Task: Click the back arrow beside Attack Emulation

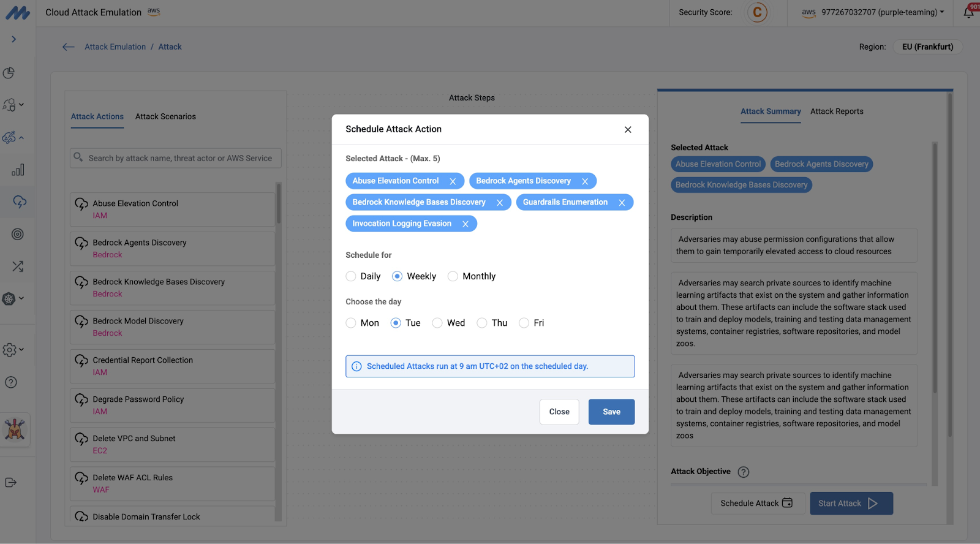Action: click(x=69, y=47)
